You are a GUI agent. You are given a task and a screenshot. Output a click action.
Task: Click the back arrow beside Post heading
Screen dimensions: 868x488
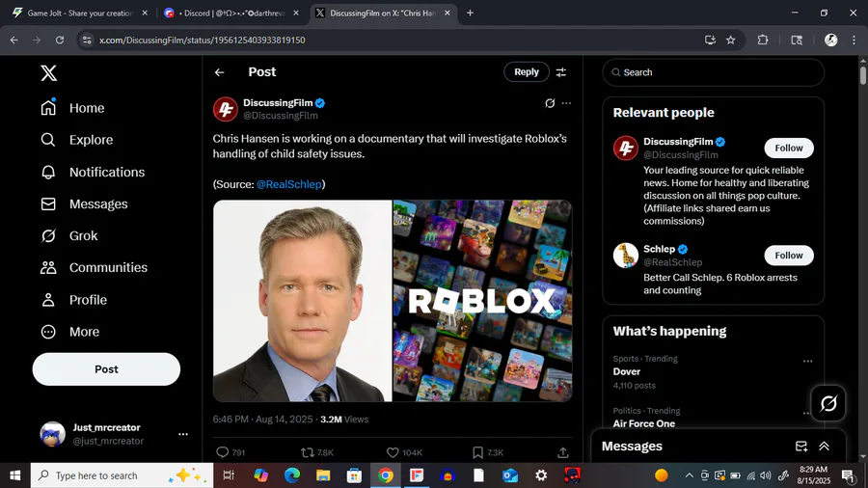(220, 72)
